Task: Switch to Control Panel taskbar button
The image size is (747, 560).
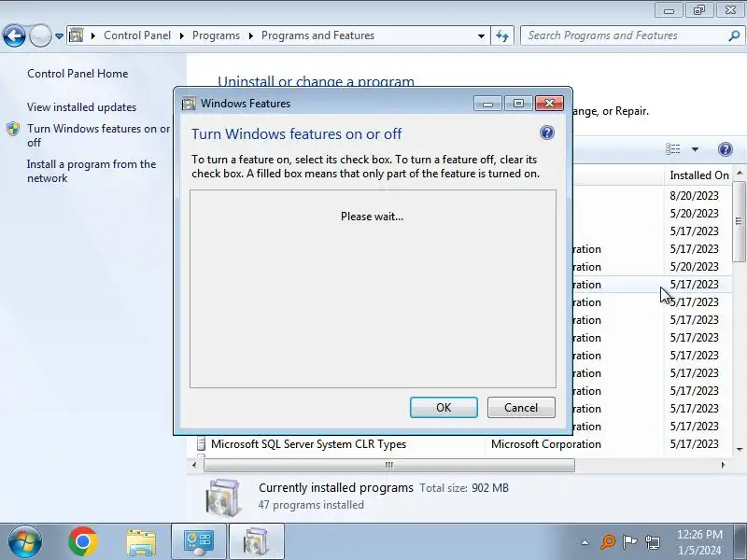Action: (x=199, y=542)
